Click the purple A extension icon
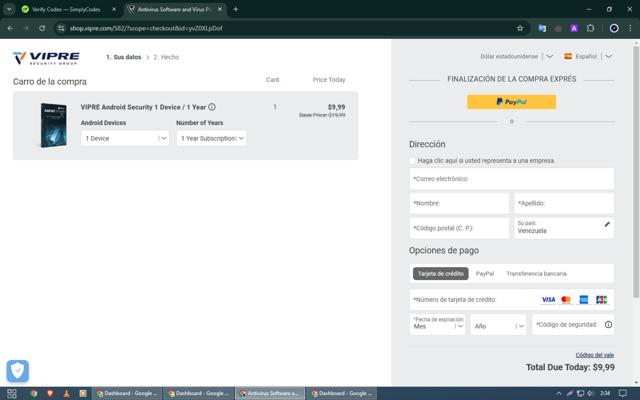640x400 pixels. (574, 28)
